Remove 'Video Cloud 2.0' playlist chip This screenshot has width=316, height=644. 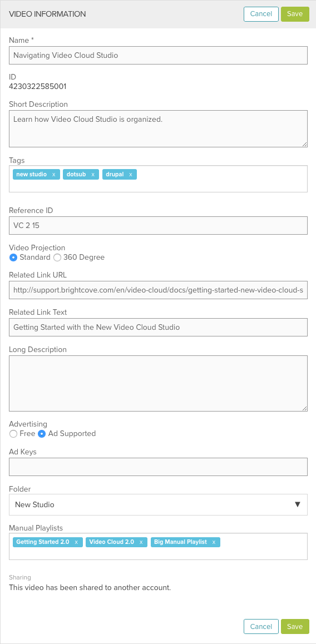(141, 542)
